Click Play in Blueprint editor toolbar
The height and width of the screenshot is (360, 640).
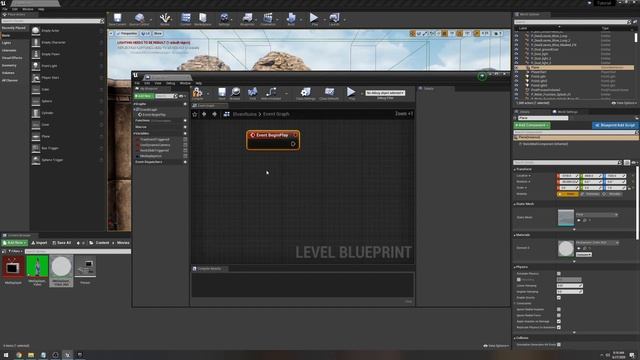click(x=351, y=93)
